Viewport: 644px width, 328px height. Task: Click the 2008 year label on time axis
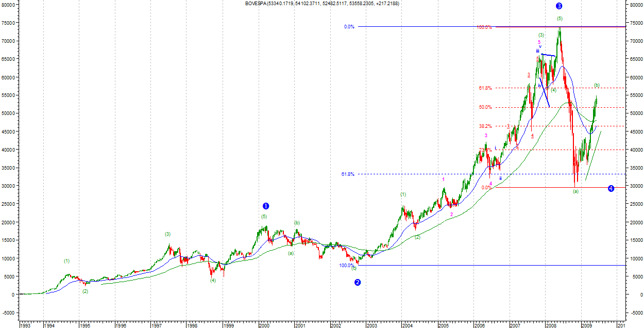point(551,325)
